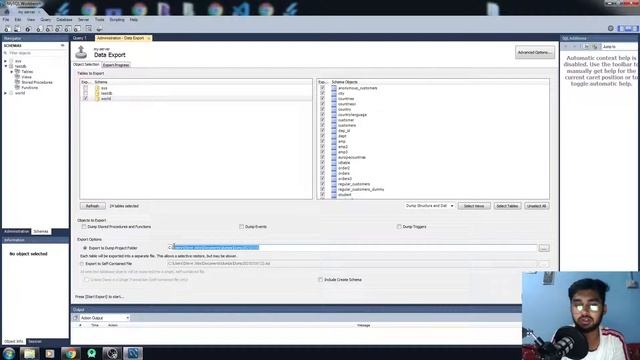Click the first toolbar icon, new SQL tab

tap(7, 29)
